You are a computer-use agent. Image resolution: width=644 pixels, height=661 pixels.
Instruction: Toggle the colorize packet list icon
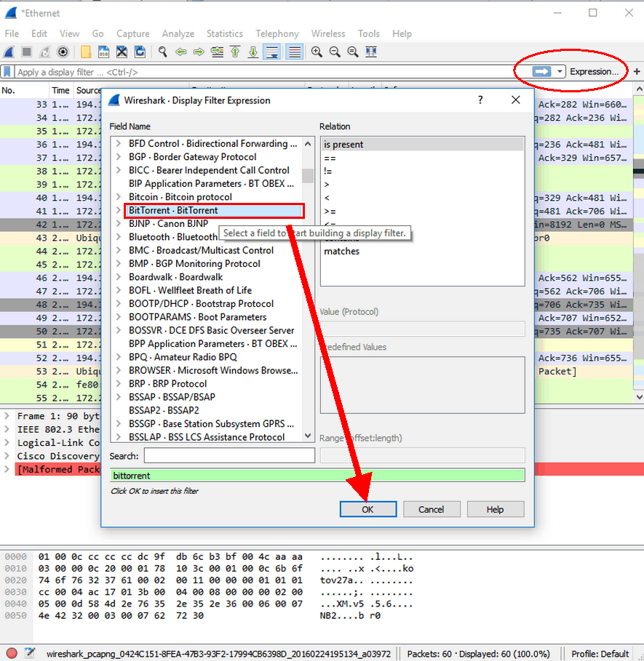pyautogui.click(x=294, y=52)
